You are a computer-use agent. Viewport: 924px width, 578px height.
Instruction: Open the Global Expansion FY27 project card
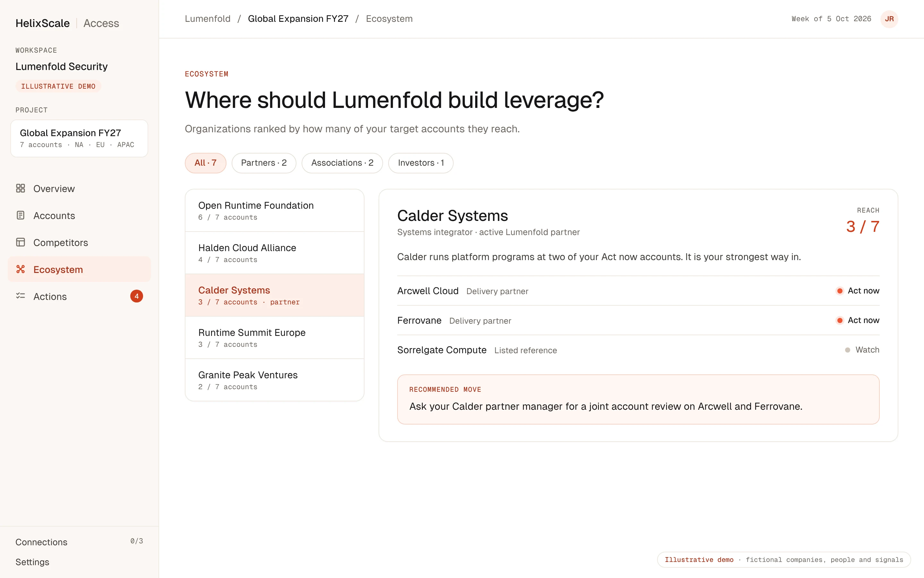click(x=79, y=138)
